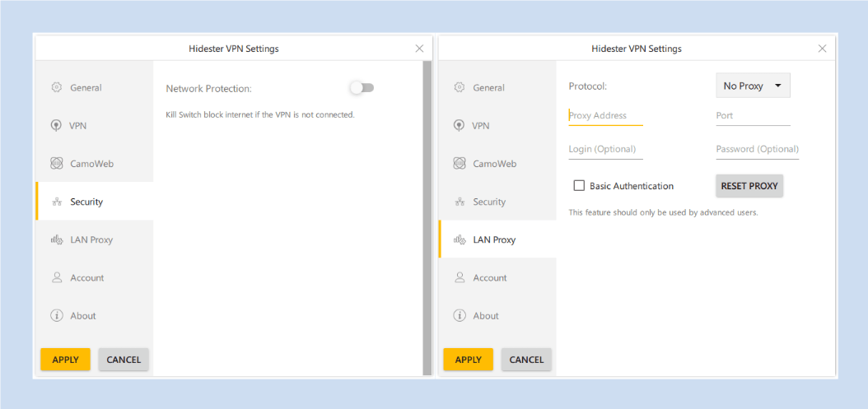
Task: Click the About info icon in the Security window
Action: 57,316
